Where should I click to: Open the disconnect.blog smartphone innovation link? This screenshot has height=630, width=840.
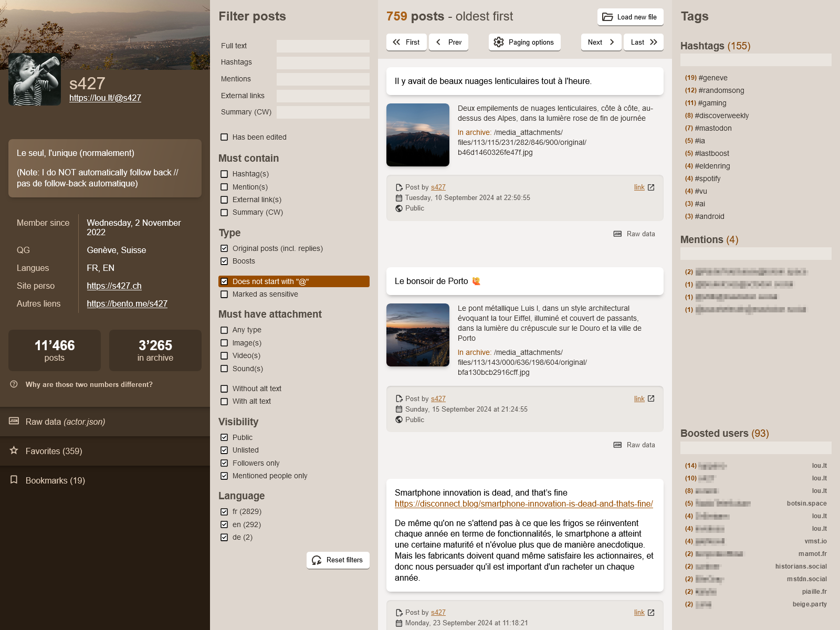click(523, 503)
